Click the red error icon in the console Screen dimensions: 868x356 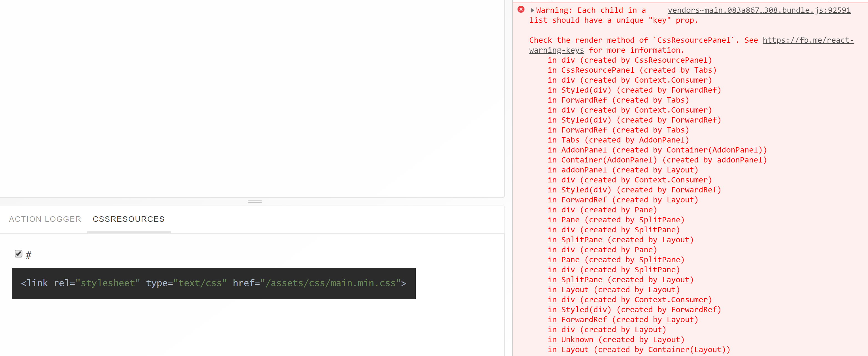tap(521, 9)
